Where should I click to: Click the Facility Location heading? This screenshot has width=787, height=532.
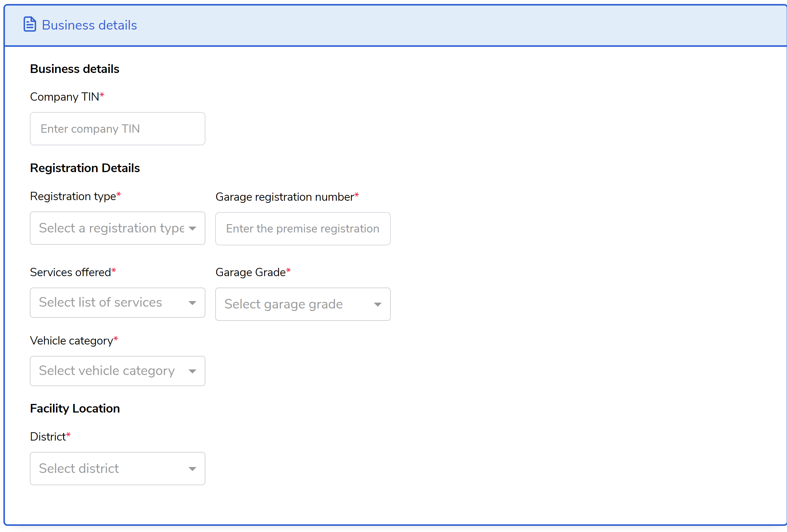(75, 409)
